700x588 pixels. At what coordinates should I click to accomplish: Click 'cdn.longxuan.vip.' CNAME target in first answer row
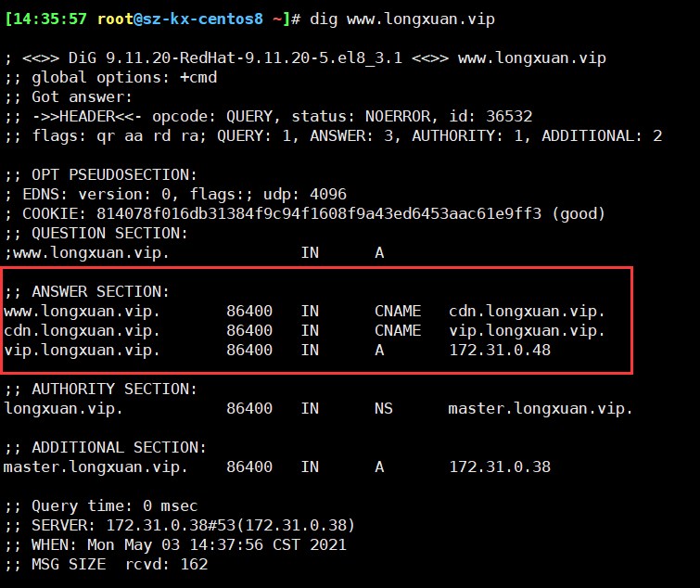pos(527,312)
